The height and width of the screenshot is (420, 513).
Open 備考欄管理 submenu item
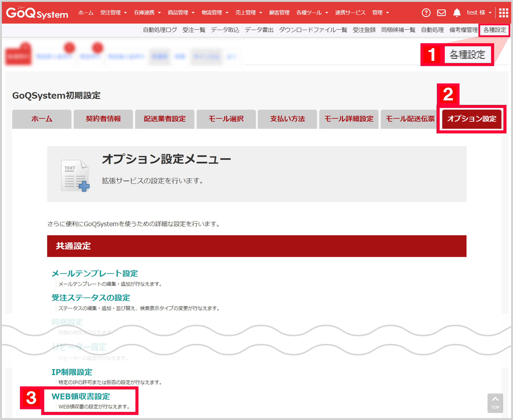point(463,30)
